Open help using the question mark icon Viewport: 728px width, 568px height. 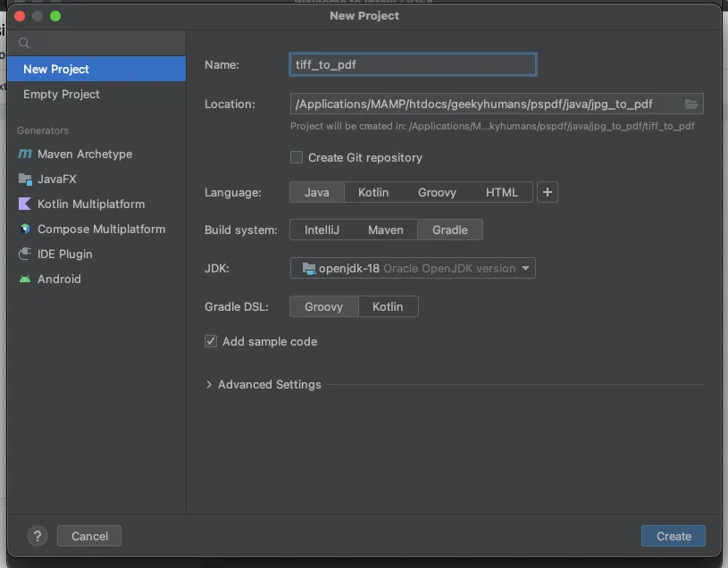(x=37, y=536)
